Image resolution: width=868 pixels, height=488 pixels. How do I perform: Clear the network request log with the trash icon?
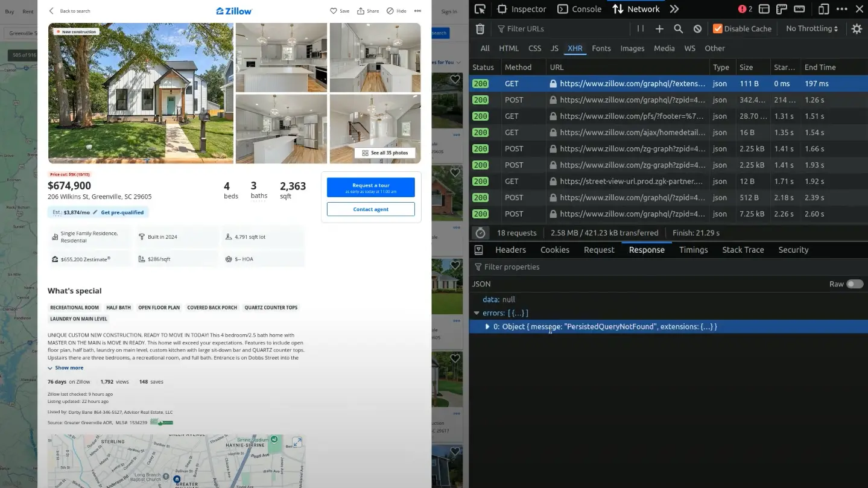(480, 29)
